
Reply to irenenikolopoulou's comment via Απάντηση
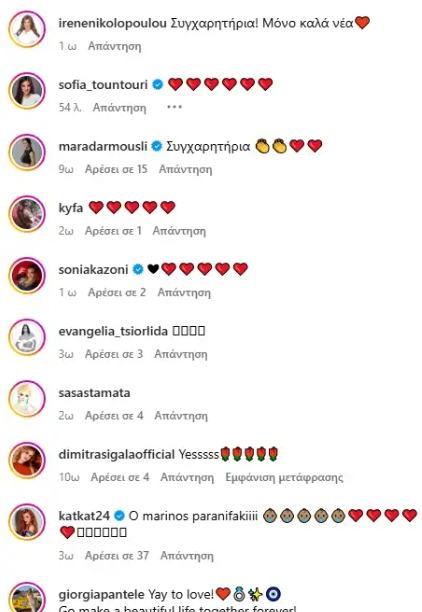click(114, 46)
